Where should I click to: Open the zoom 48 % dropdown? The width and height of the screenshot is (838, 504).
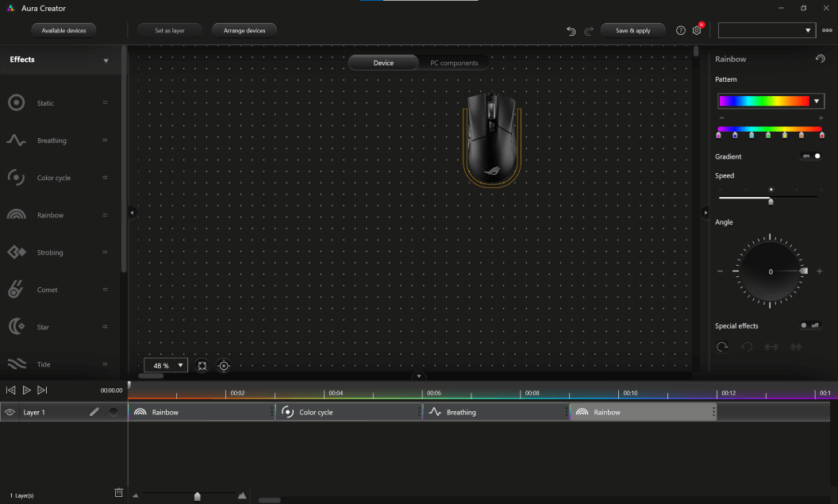(166, 366)
